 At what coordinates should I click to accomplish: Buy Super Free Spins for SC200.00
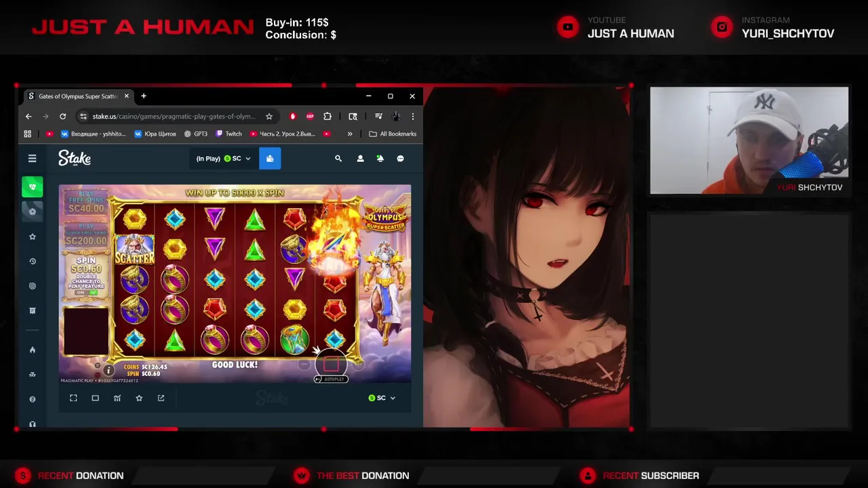pyautogui.click(x=86, y=235)
